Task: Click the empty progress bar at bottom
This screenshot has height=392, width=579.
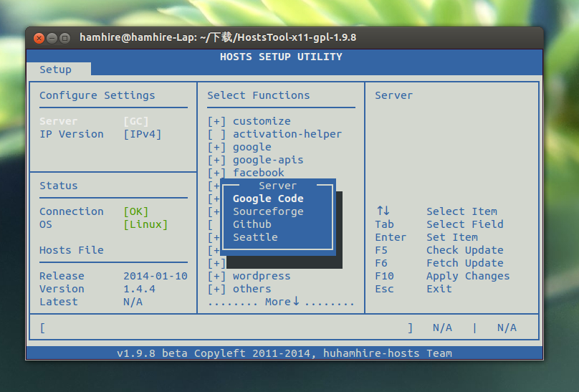Action: [x=226, y=328]
